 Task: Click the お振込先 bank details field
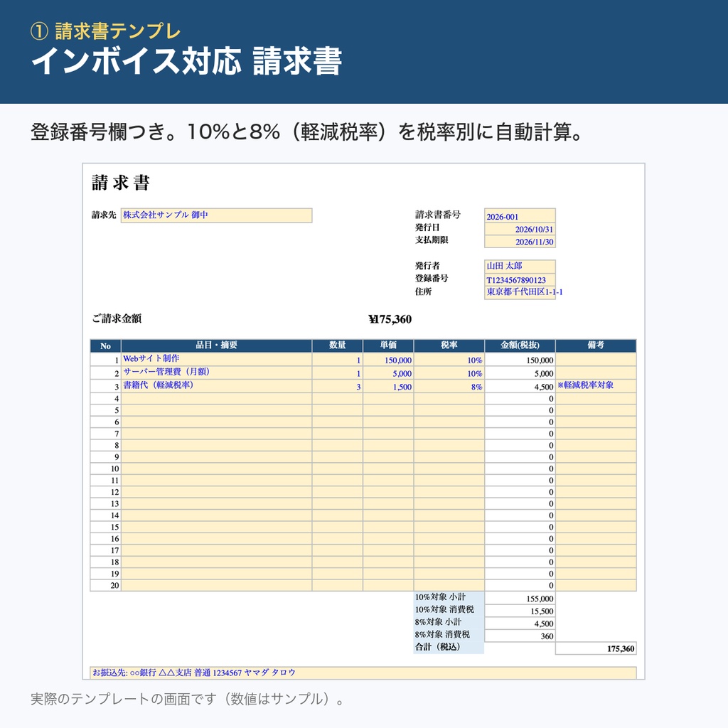click(363, 673)
